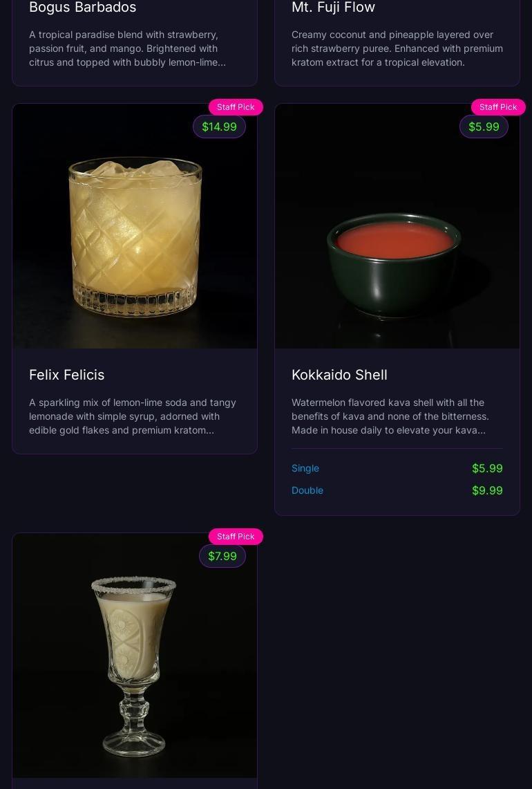Click the $14.99 price tag
Image resolution: width=532 pixels, height=789 pixels.
pos(219,127)
